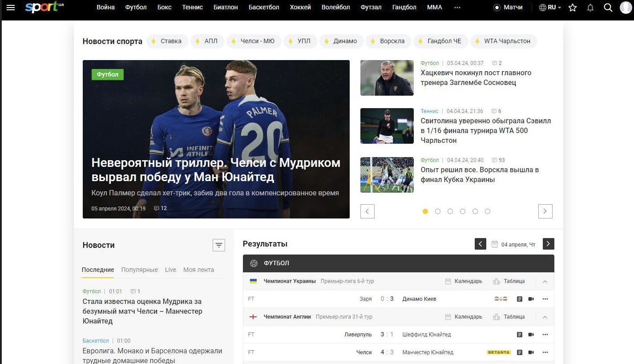Switch to Популярные tab
The height and width of the screenshot is (364, 634).
pos(139,270)
